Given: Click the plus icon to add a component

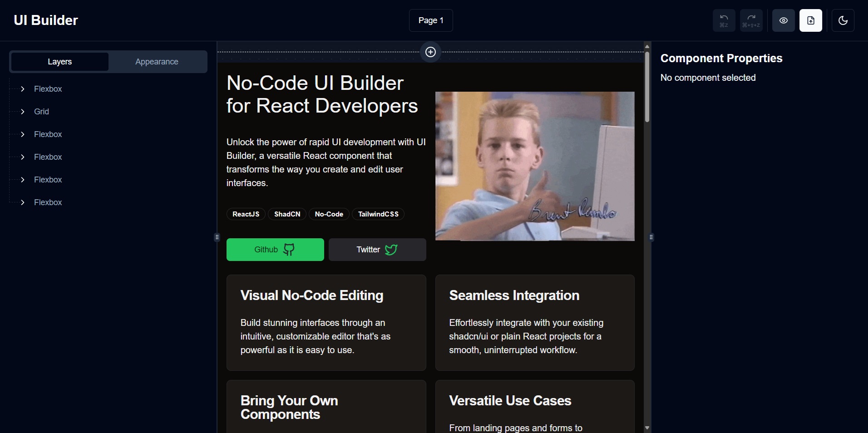Looking at the screenshot, I should tap(430, 52).
